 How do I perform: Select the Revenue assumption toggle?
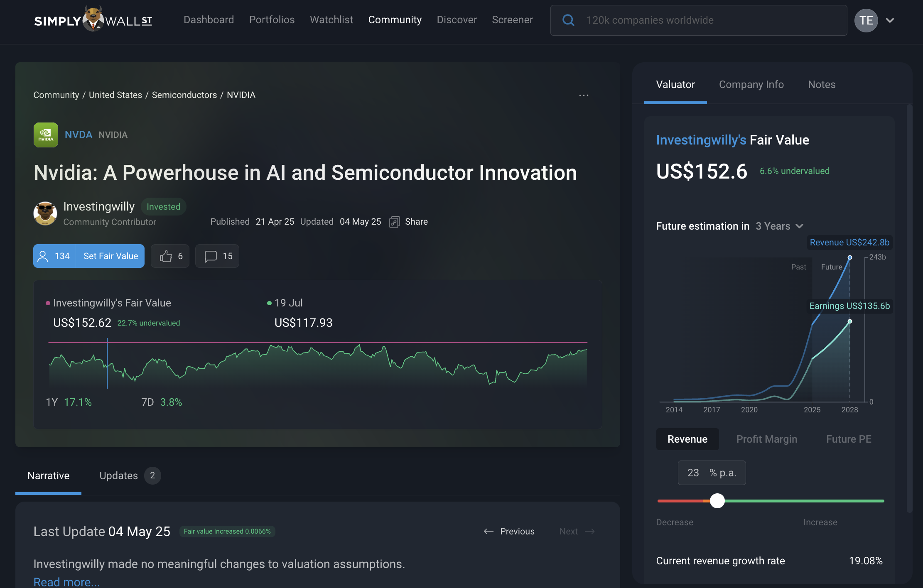coord(687,439)
